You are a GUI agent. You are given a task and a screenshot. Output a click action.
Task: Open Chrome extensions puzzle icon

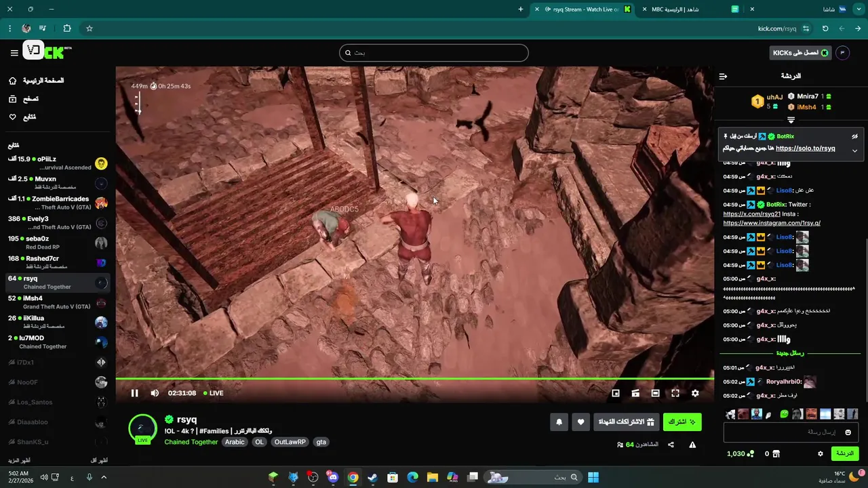pos(66,28)
